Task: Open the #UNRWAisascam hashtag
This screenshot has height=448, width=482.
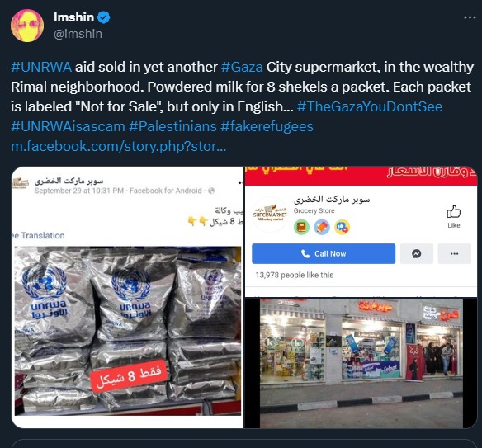Action: click(68, 126)
